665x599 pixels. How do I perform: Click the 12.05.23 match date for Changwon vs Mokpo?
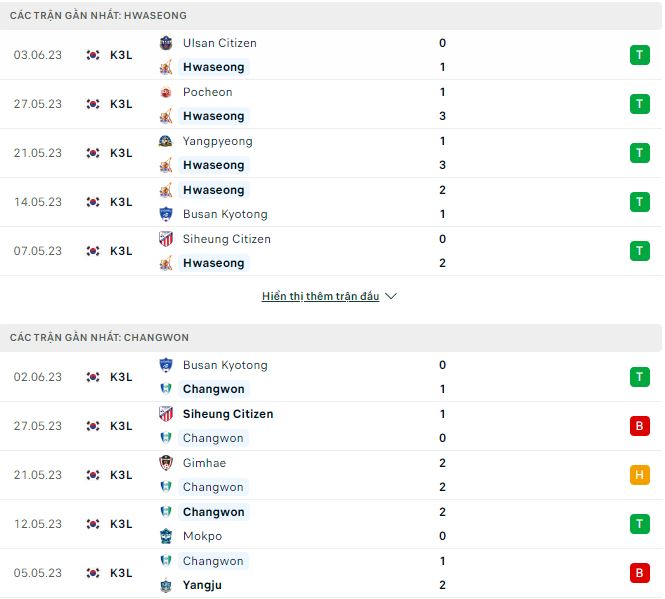[38, 524]
